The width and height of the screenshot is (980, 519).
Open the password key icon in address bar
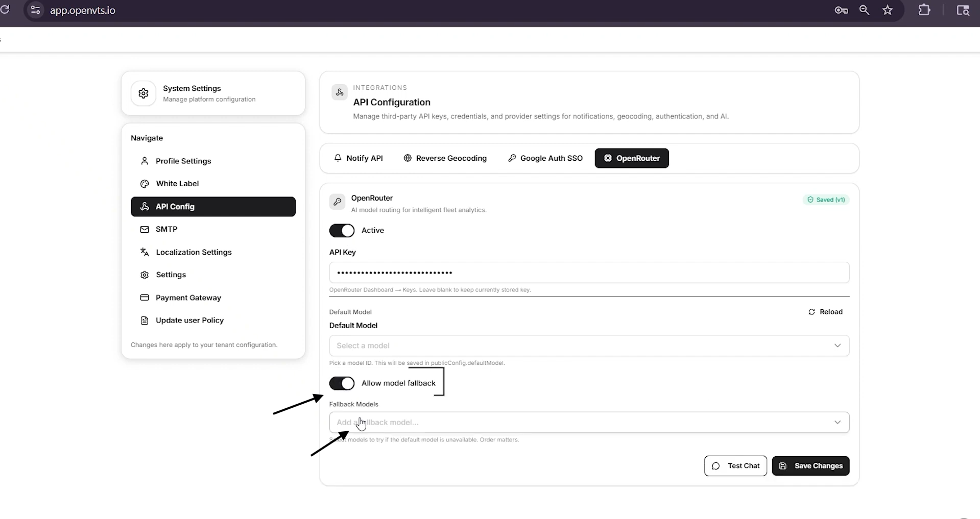click(x=841, y=10)
